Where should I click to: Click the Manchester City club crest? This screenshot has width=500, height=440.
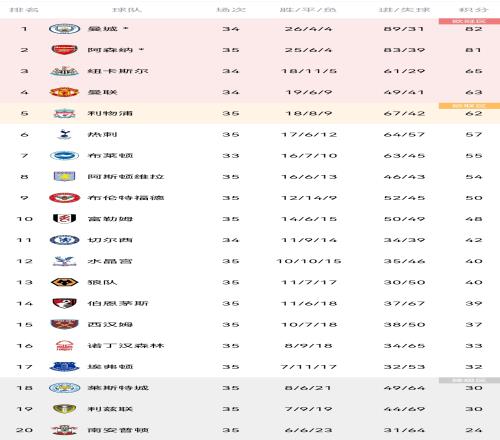[64, 29]
